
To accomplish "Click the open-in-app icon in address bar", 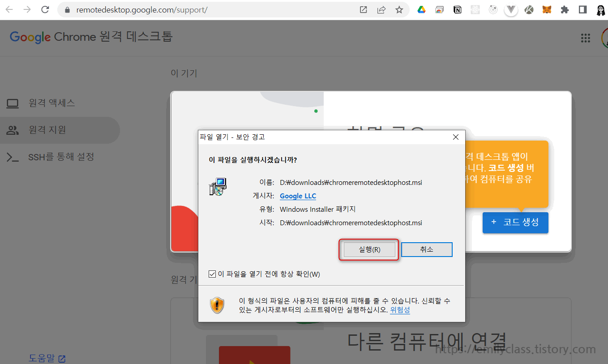I will click(x=364, y=10).
